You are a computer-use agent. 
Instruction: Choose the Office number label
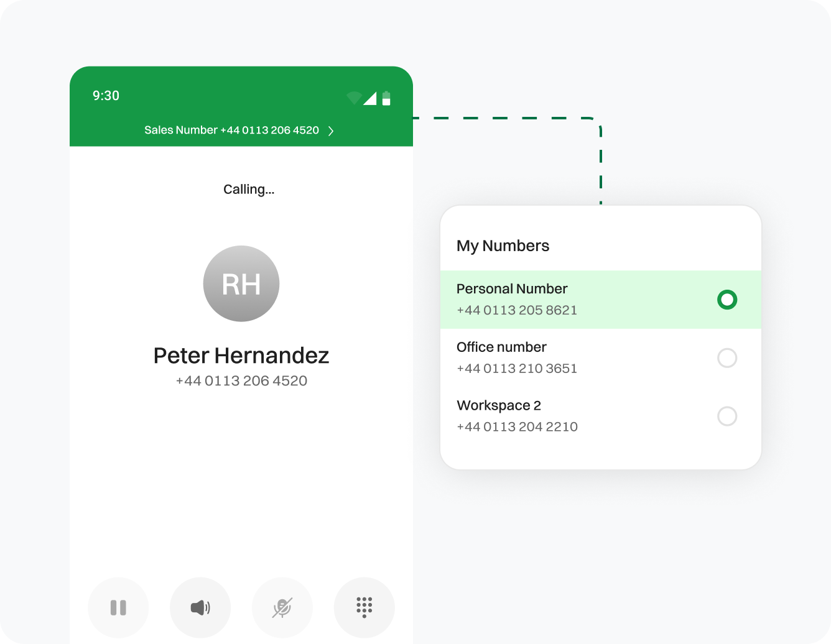coord(501,347)
